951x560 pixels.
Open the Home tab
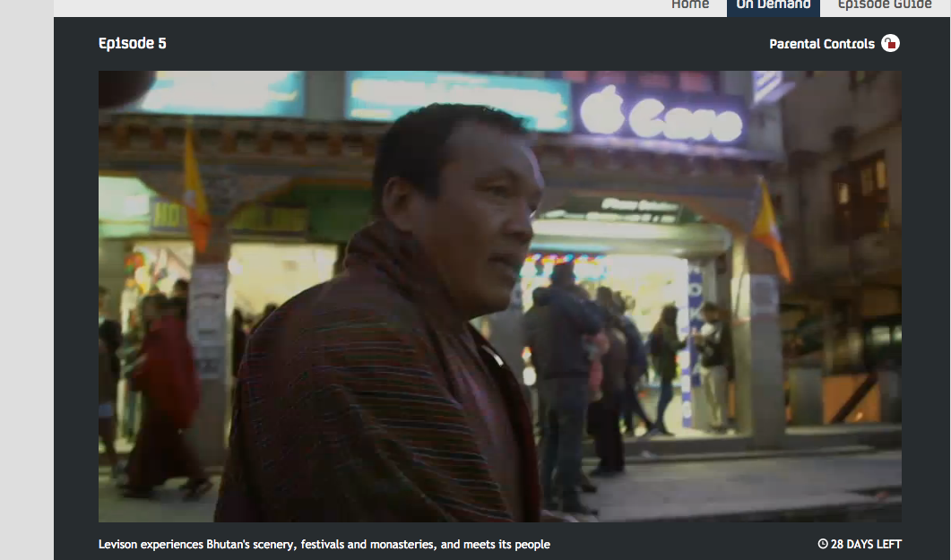click(689, 5)
